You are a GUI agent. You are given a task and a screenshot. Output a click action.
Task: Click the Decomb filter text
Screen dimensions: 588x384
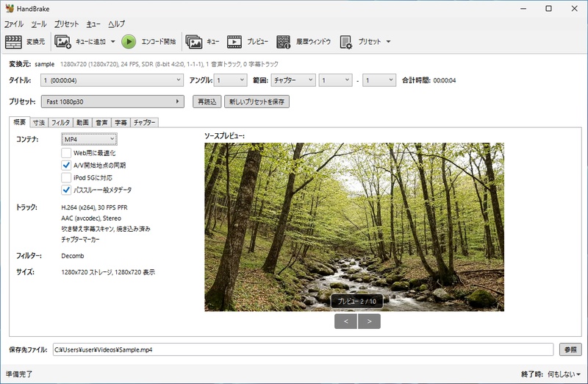click(x=72, y=256)
